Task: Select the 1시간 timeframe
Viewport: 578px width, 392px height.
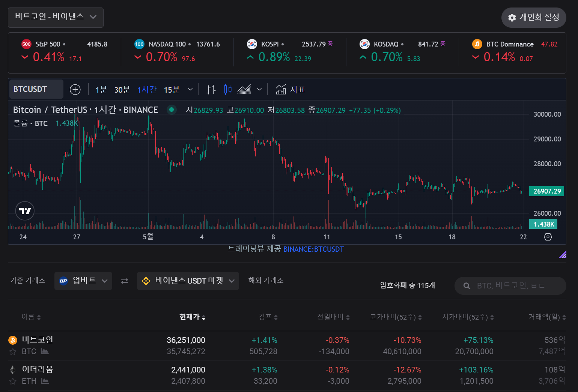Action: tap(147, 90)
